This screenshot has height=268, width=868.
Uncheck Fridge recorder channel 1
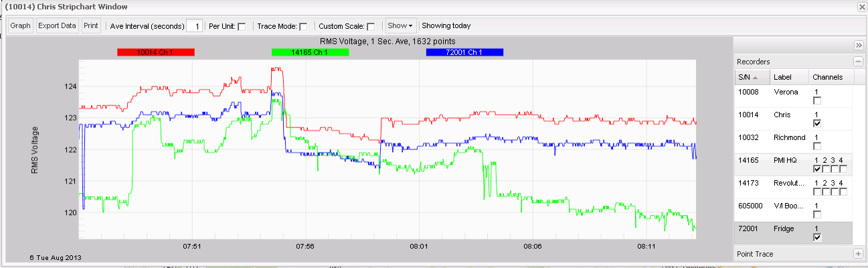(x=816, y=237)
